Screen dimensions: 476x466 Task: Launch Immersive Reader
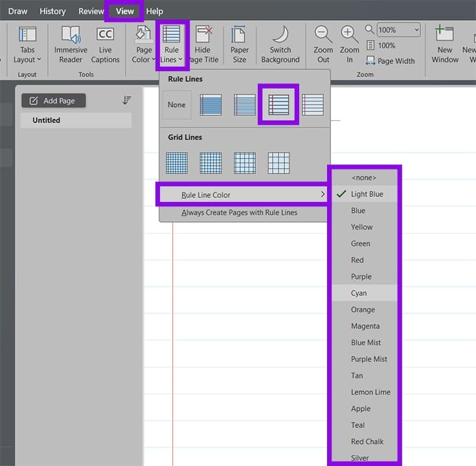pos(71,45)
